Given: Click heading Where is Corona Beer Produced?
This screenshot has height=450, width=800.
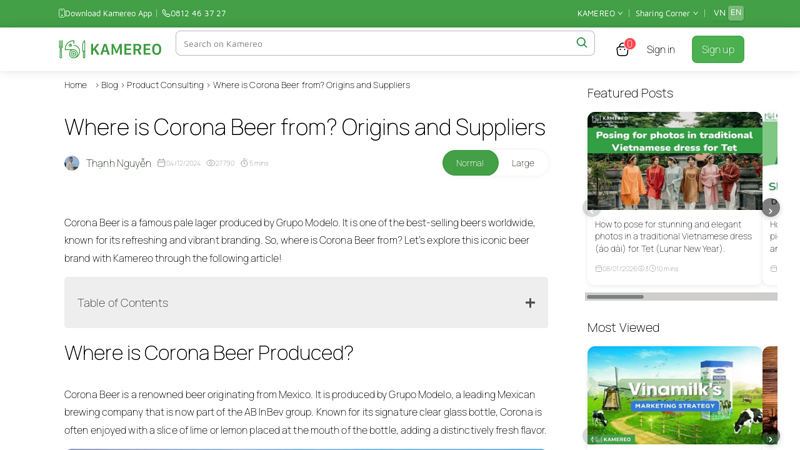Looking at the screenshot, I should coord(209,353).
